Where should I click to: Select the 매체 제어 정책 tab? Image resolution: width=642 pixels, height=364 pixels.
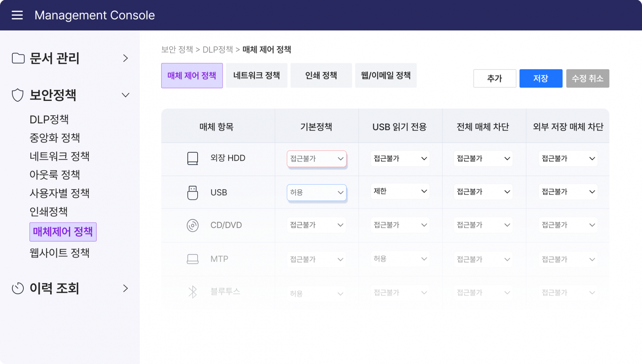pyautogui.click(x=192, y=76)
